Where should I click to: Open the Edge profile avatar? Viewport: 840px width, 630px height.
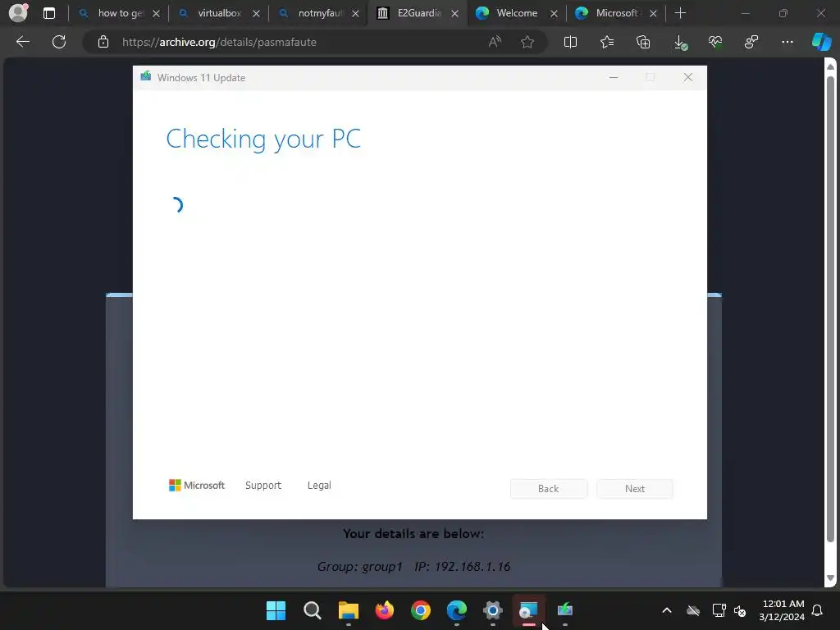coord(19,13)
